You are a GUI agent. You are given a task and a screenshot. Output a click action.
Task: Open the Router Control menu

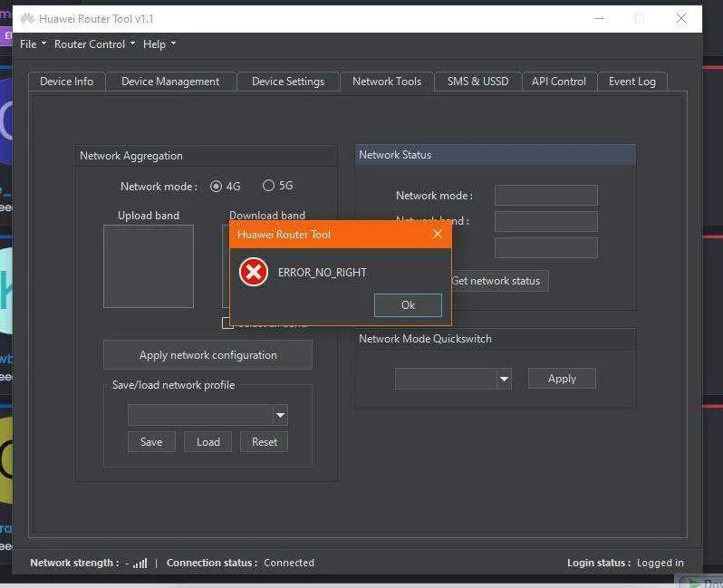click(x=94, y=44)
